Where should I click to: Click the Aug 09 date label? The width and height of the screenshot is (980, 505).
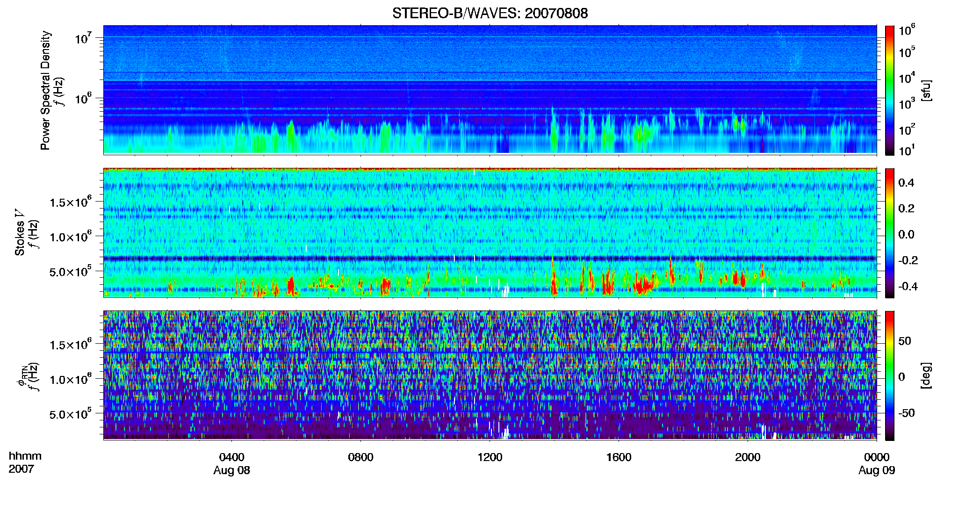[877, 470]
